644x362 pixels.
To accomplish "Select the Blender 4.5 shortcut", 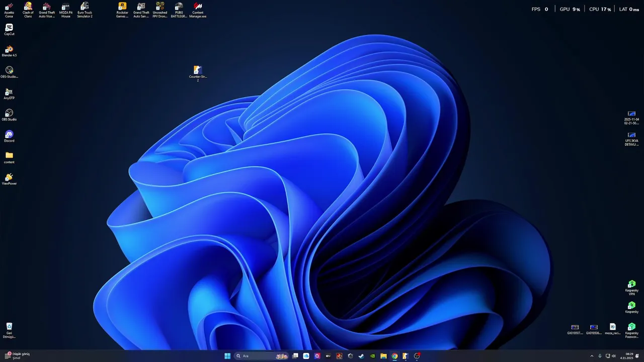I will click(9, 51).
